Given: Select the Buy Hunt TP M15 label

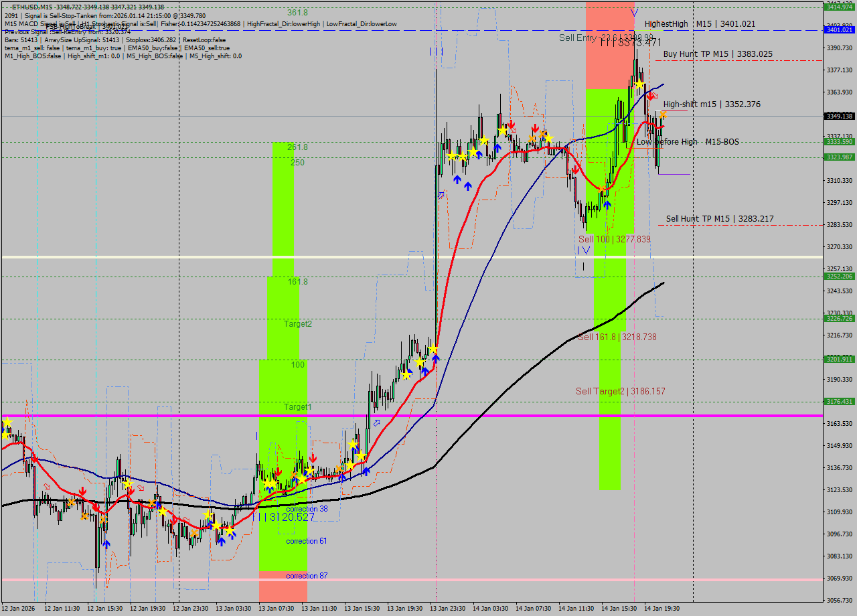Looking at the screenshot, I should point(718,54).
